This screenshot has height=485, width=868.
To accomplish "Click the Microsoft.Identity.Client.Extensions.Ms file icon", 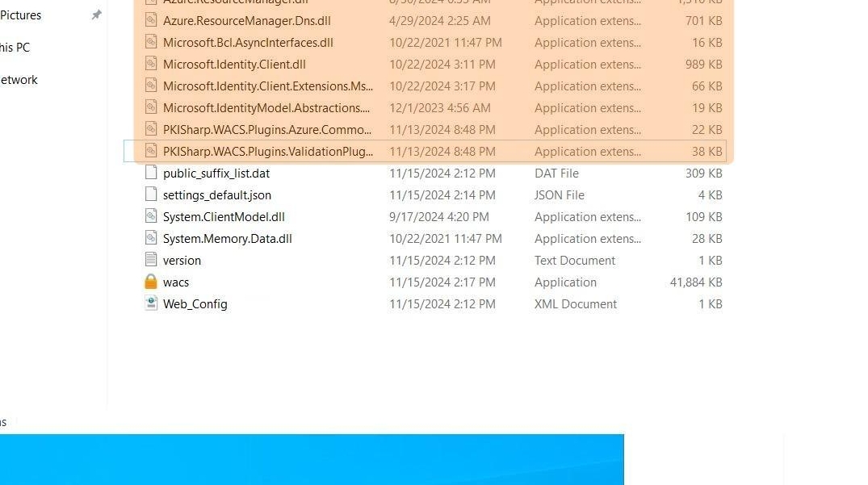I will (150, 86).
